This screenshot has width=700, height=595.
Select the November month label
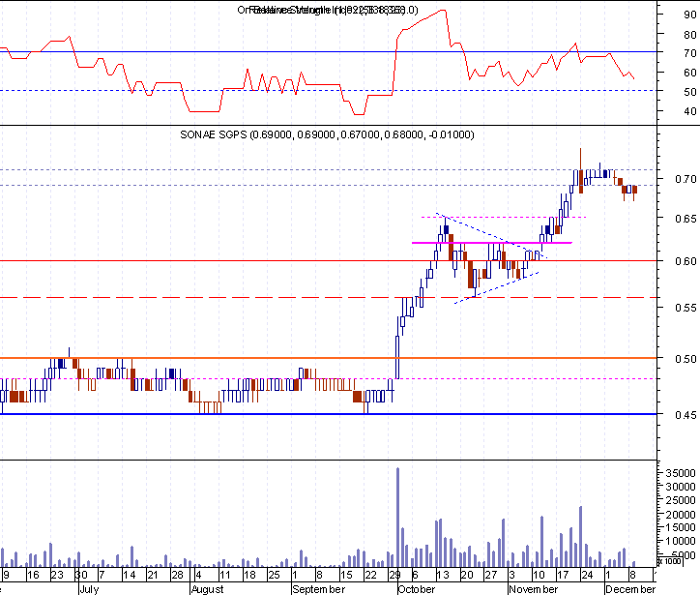[x=534, y=589]
